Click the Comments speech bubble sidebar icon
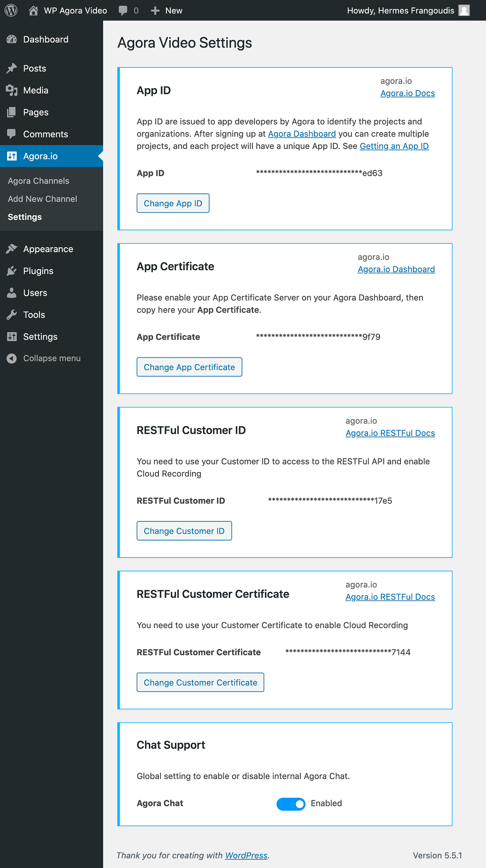 [x=12, y=134]
